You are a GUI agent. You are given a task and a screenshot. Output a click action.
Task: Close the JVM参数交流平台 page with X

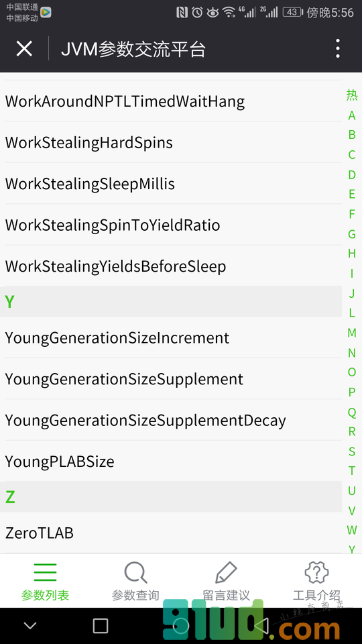pos(24,49)
